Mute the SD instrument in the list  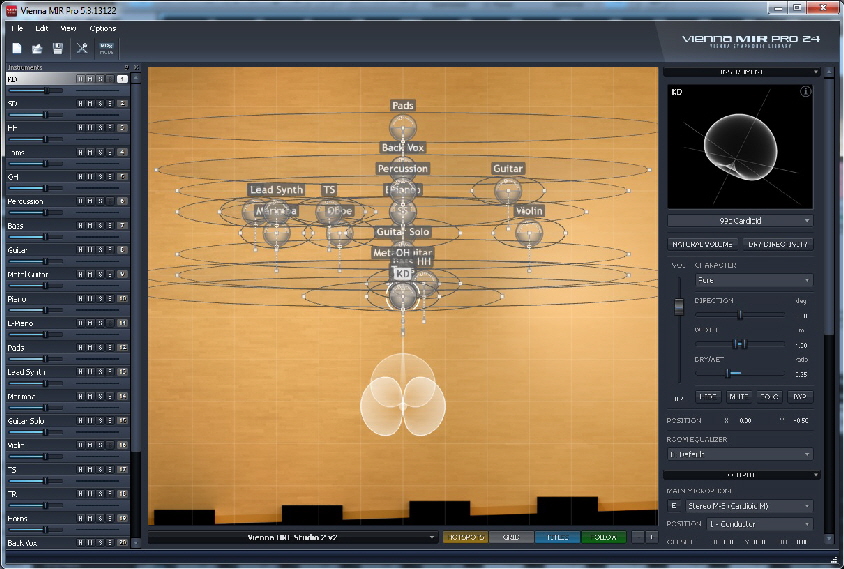click(x=90, y=103)
